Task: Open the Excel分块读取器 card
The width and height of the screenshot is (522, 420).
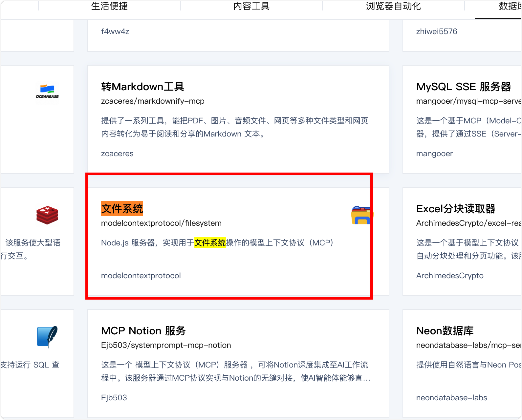Action: tap(456, 209)
